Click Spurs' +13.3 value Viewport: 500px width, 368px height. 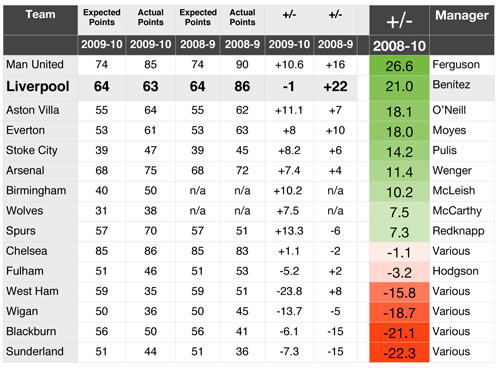coord(289,231)
